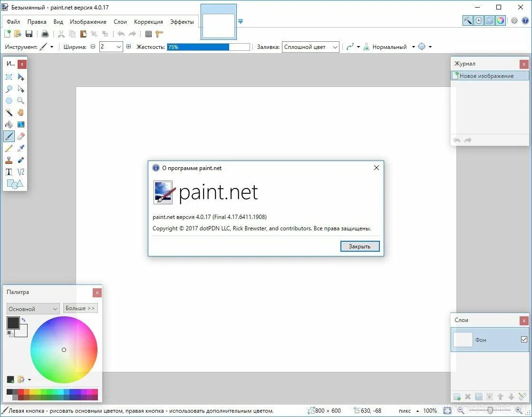Image resolution: width=532 pixels, height=417 pixels.
Task: Select the Pencil tool
Action: (x=9, y=148)
